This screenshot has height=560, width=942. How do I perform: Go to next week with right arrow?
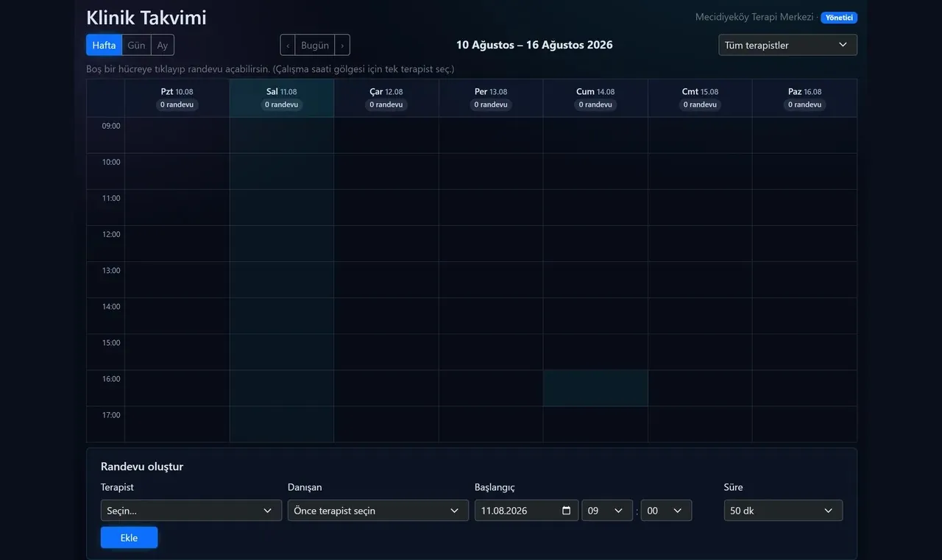pyautogui.click(x=342, y=45)
